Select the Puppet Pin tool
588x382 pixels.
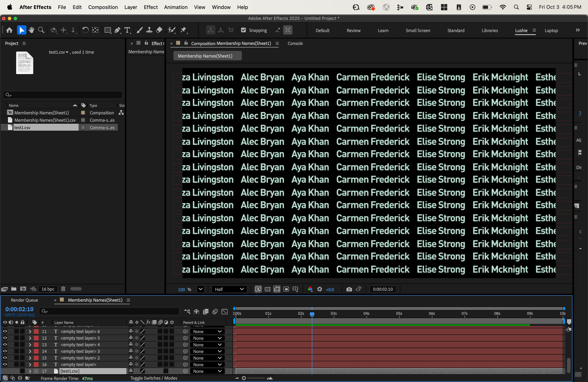184,30
